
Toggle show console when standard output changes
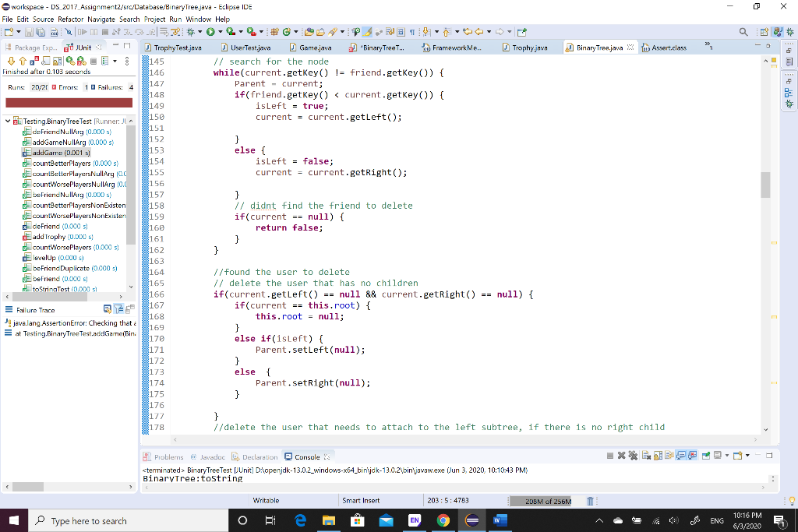point(681,456)
